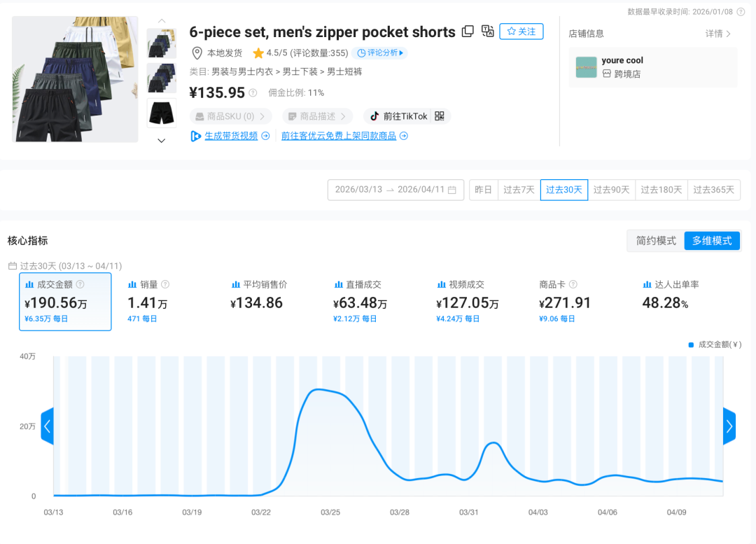Open the QR code next to 前往TikTok
The height and width of the screenshot is (544, 756).
point(440,116)
